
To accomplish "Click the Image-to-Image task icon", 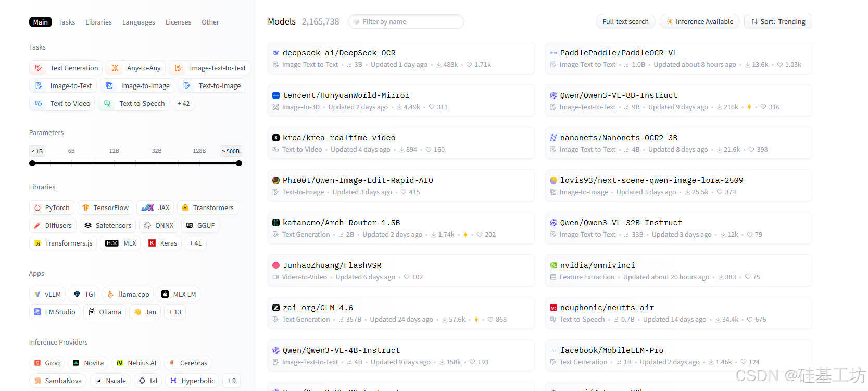I will (109, 85).
